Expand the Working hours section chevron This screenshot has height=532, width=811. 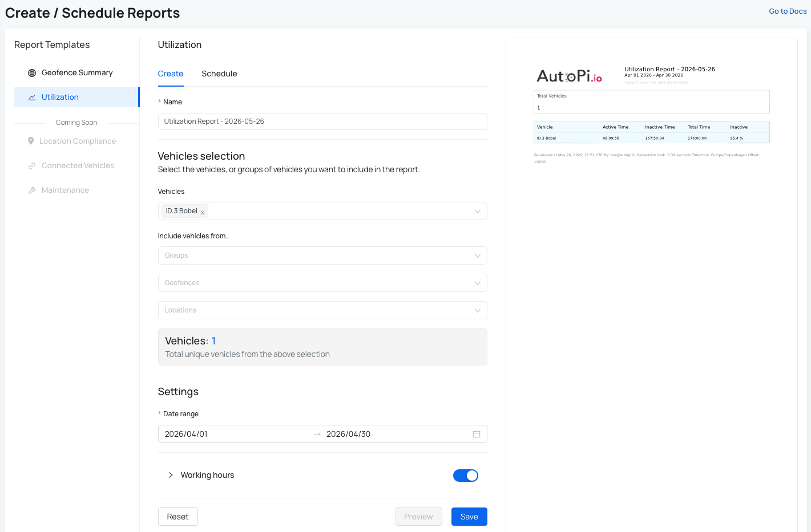pos(171,475)
